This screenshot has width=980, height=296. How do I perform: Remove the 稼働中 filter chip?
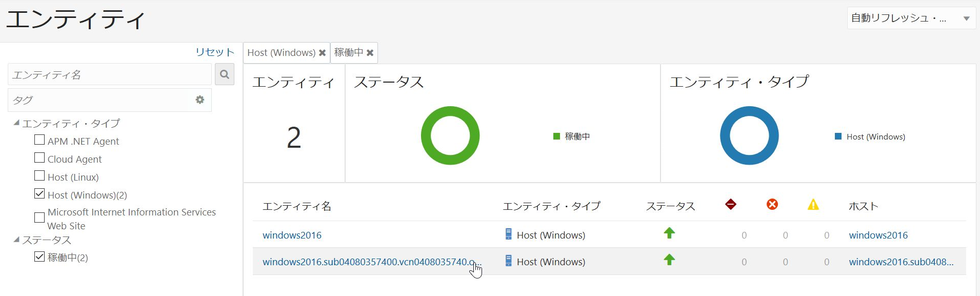[370, 53]
